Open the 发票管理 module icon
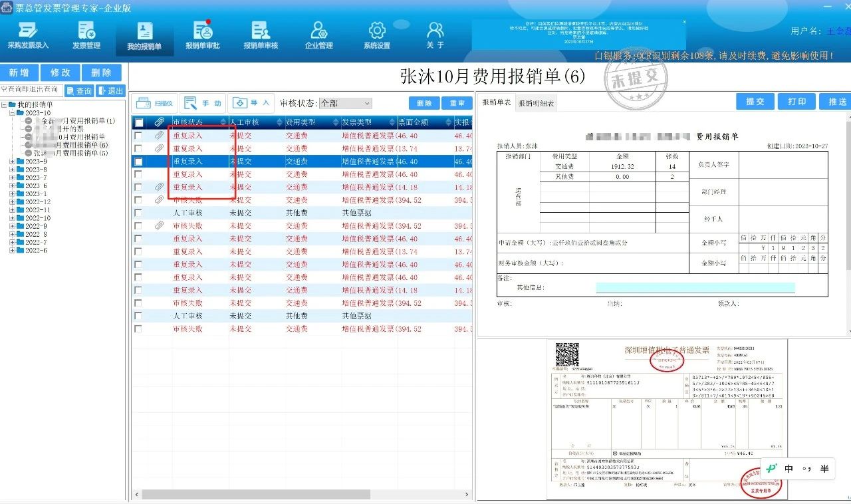The image size is (851, 504). pyautogui.click(x=86, y=35)
